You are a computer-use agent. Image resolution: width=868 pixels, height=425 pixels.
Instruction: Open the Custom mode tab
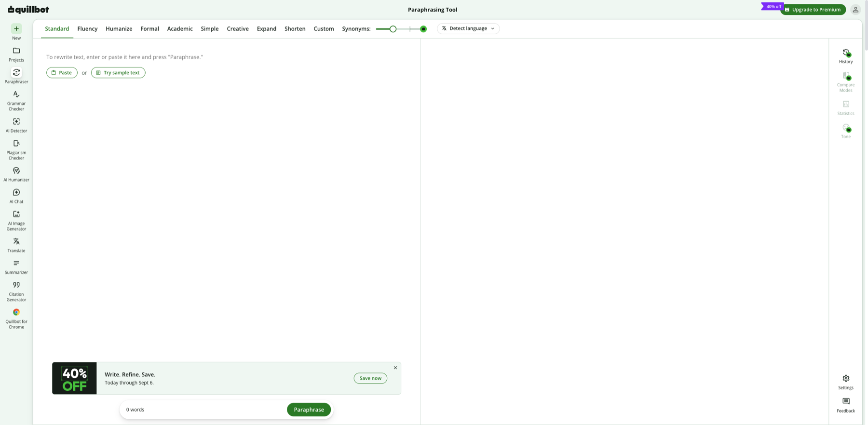(x=324, y=29)
